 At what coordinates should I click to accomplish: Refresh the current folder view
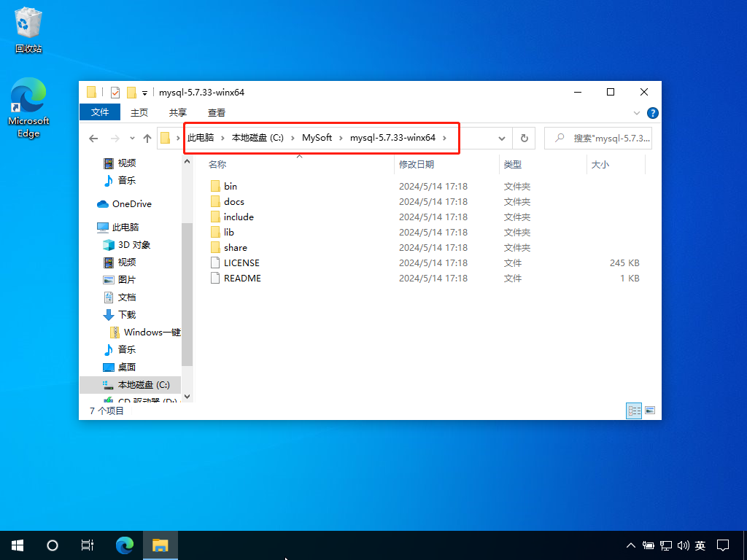[x=524, y=138]
